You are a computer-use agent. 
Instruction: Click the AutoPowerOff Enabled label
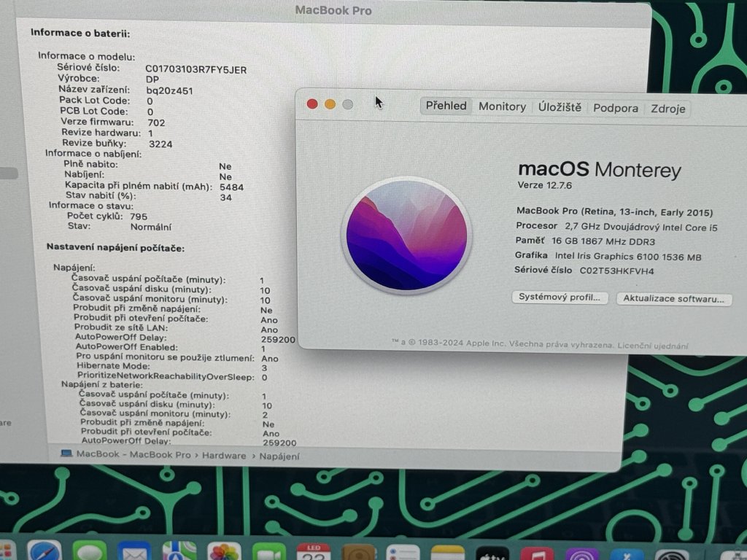(x=127, y=346)
